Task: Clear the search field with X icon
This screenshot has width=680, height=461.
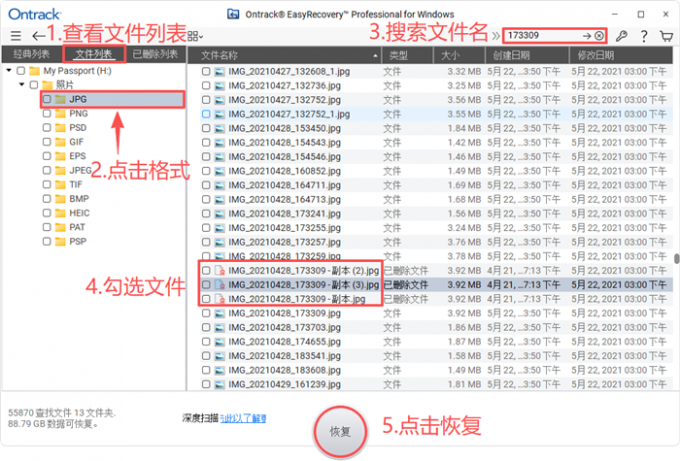Action: point(599,36)
